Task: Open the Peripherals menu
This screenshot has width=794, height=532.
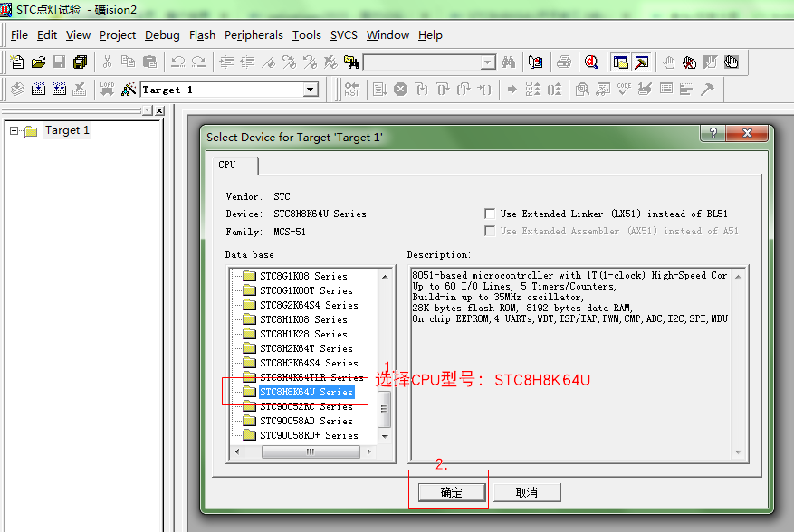Action: click(x=254, y=35)
